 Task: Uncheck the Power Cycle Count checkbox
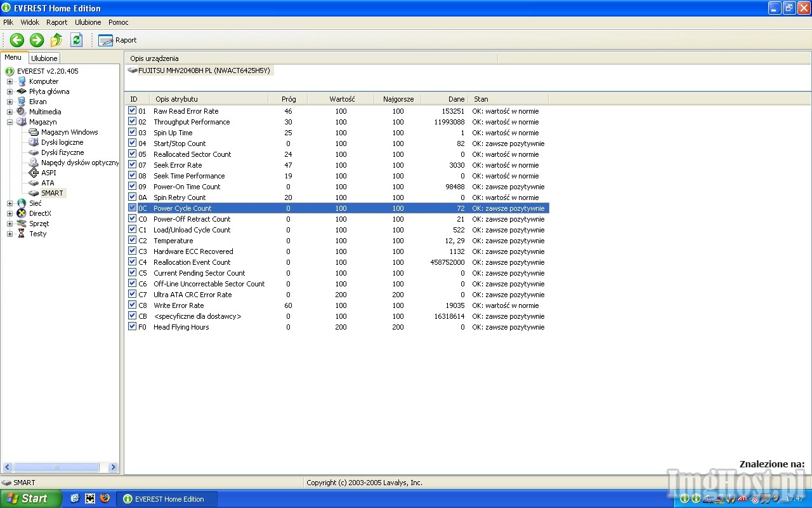click(x=132, y=208)
